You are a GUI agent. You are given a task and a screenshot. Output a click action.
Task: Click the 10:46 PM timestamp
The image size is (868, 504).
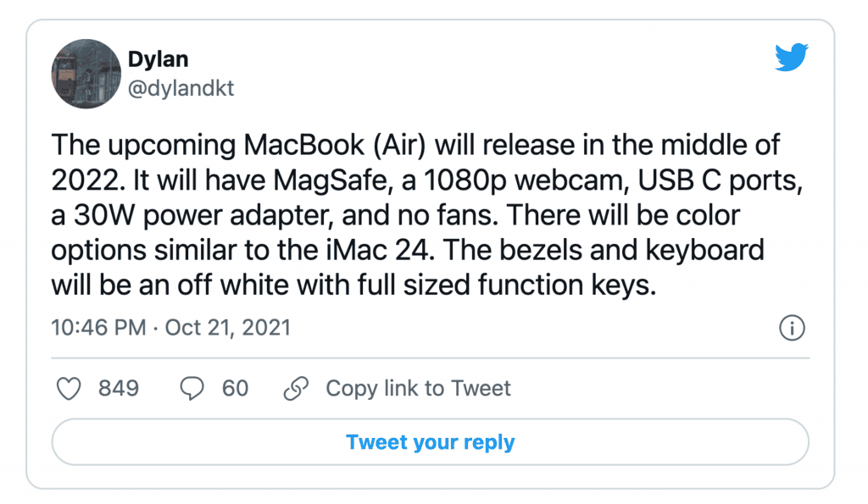click(98, 328)
